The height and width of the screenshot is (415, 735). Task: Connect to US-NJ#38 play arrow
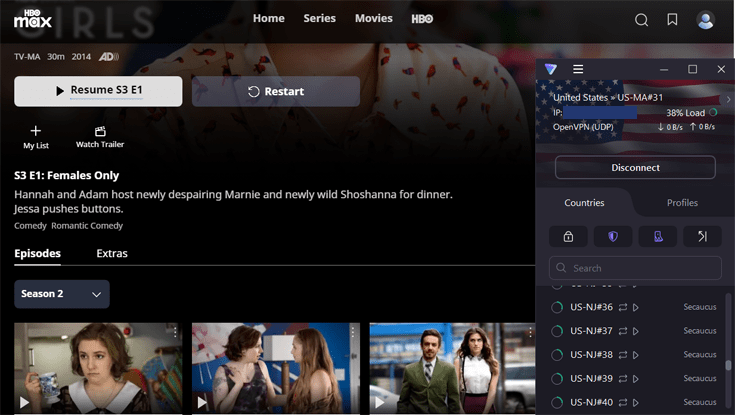[x=636, y=355]
